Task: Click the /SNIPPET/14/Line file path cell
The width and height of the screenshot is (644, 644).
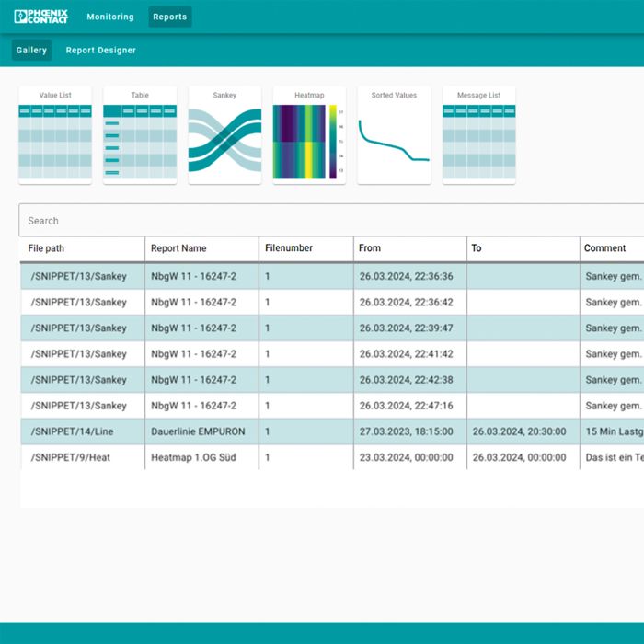Action: click(x=83, y=431)
